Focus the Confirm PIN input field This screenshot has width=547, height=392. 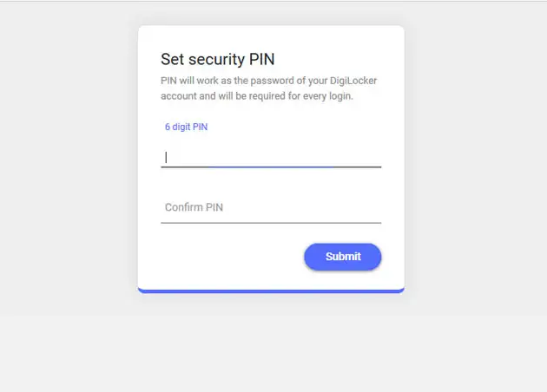pyautogui.click(x=271, y=208)
